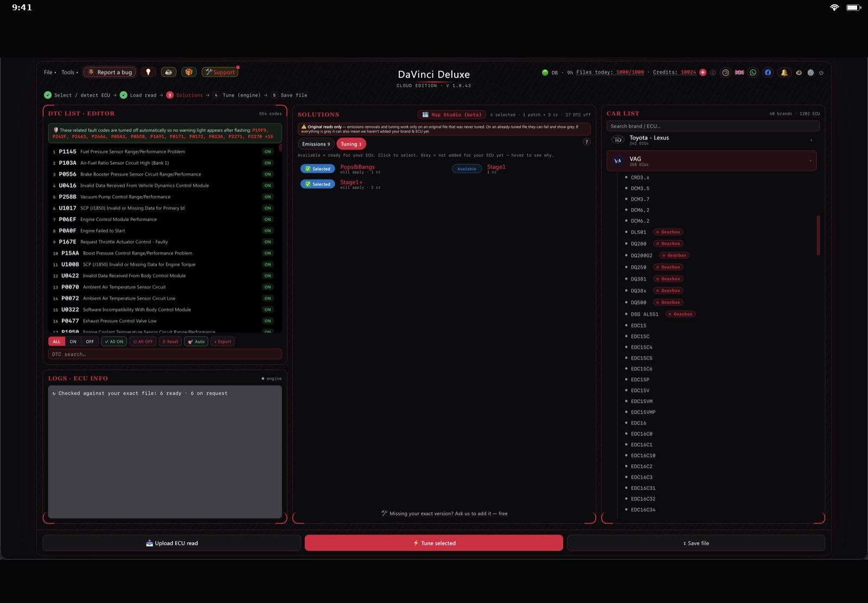Click the Auto DTC button
This screenshot has width=868, height=603.
pyautogui.click(x=196, y=342)
